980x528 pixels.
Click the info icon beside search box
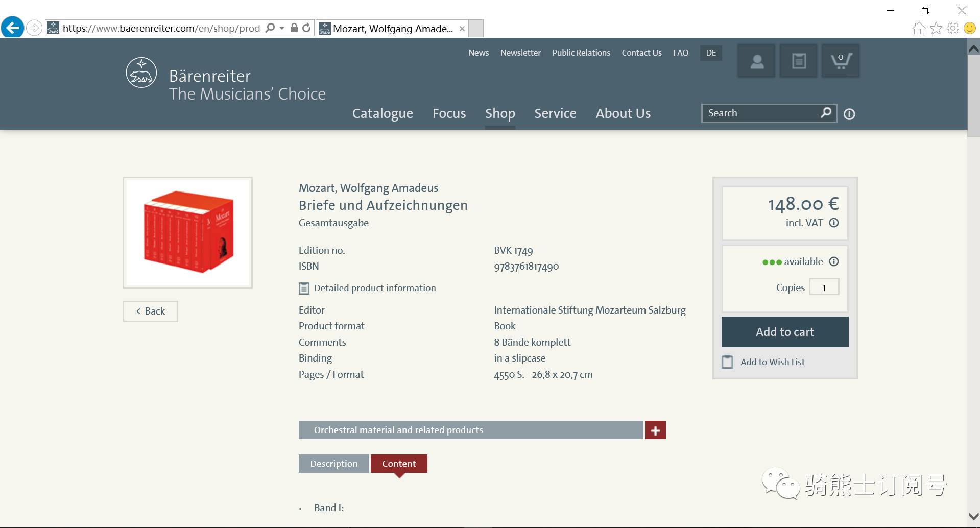tap(849, 114)
